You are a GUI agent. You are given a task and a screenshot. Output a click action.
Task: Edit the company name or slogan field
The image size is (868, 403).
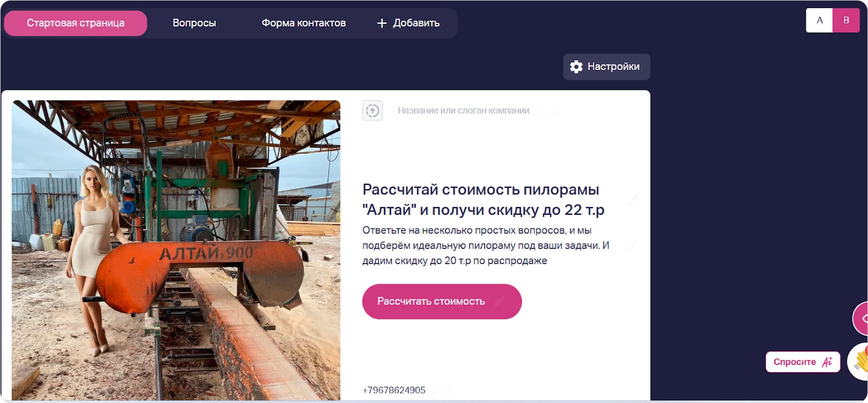pos(463,111)
